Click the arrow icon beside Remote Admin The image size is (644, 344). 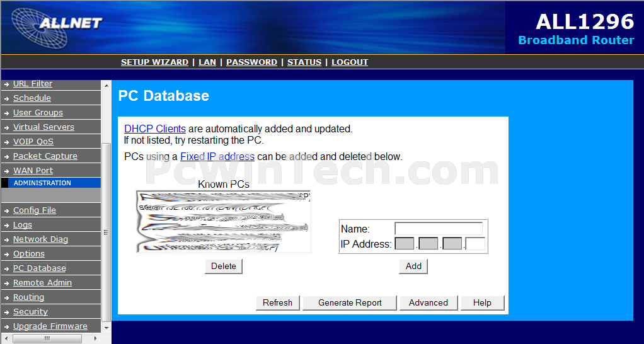[x=6, y=284]
